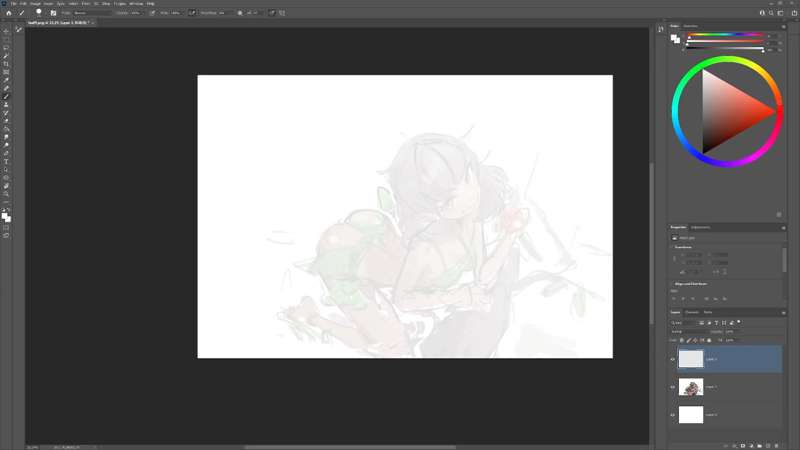Switch to the Channels tab
800x450 pixels.
point(692,313)
